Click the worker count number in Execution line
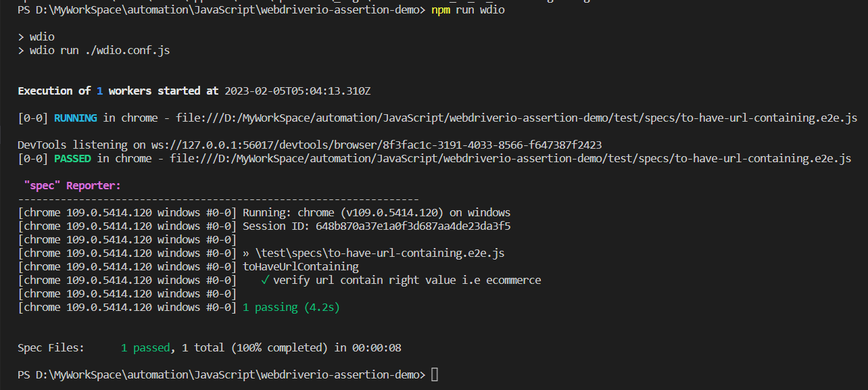The height and width of the screenshot is (390, 868). tap(99, 91)
